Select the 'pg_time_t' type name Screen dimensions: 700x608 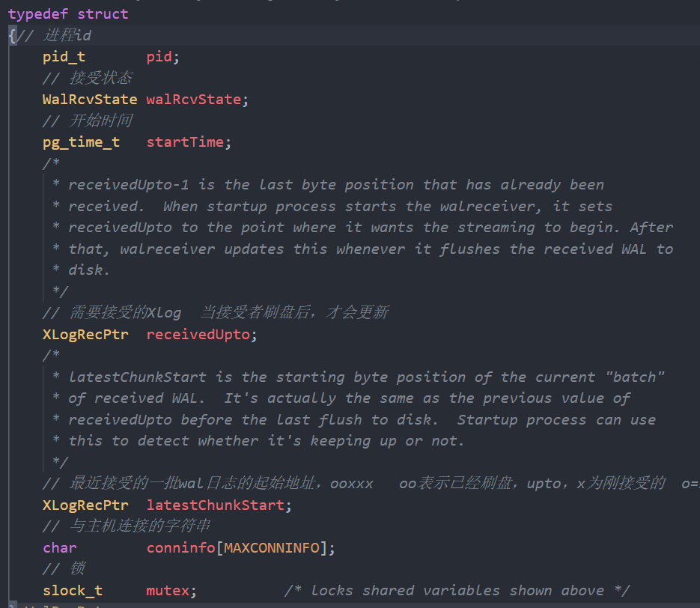(x=82, y=142)
